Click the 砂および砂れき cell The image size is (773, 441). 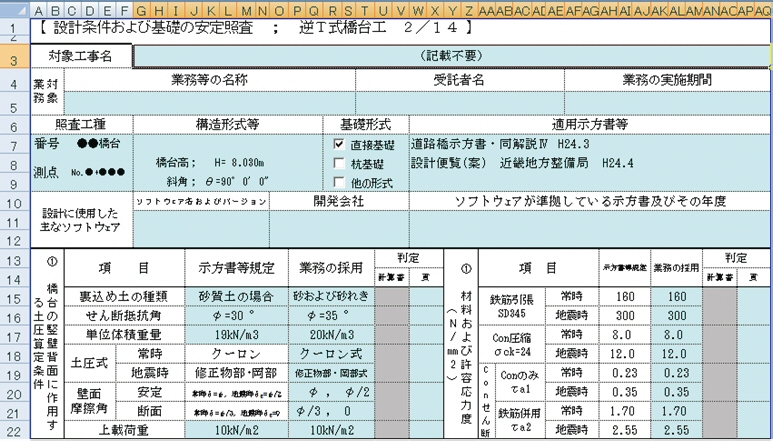(331, 297)
